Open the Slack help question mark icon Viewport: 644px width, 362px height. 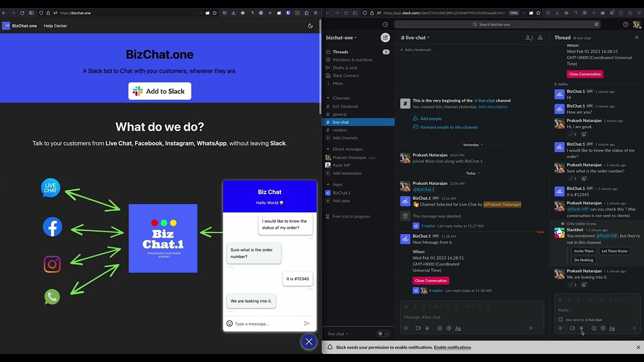click(x=625, y=24)
